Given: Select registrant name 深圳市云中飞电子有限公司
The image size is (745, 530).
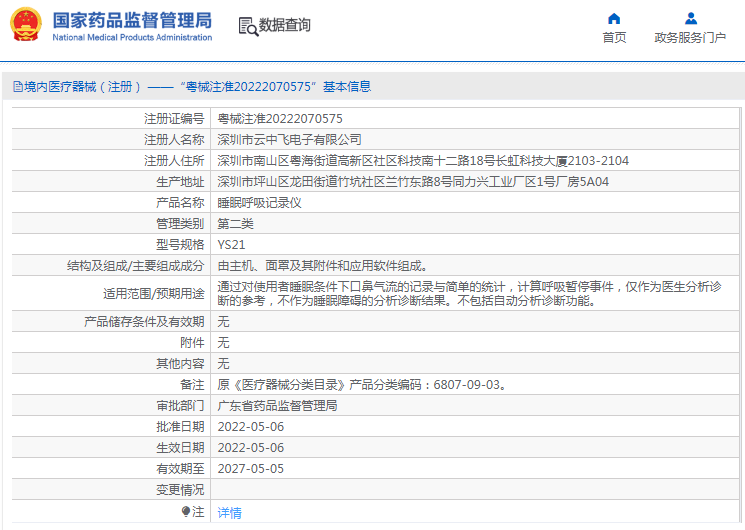Looking at the screenshot, I should pyautogui.click(x=289, y=140).
